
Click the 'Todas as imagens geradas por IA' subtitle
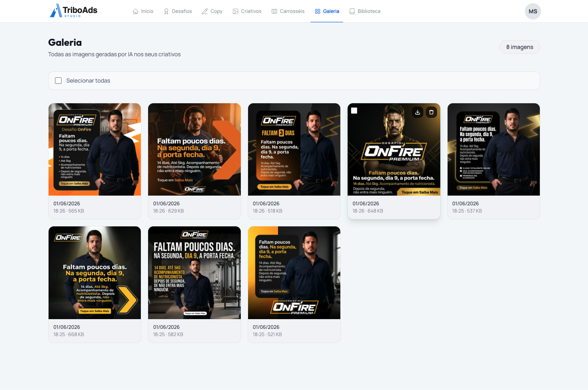pyautogui.click(x=115, y=54)
